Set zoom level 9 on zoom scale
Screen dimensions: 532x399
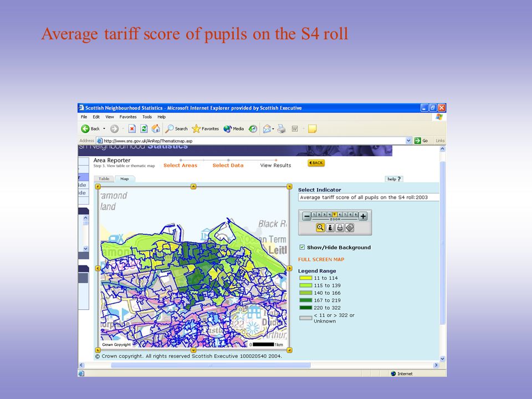tap(355, 214)
